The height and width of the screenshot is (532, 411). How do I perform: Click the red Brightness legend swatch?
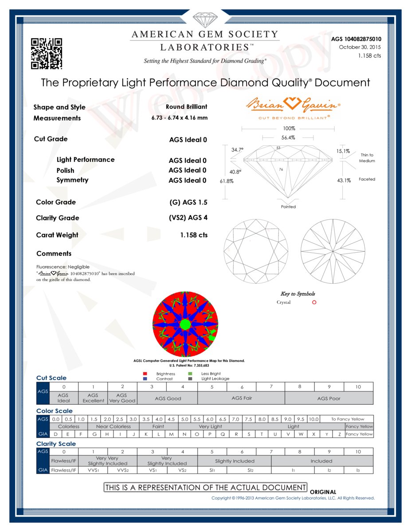coord(145,374)
